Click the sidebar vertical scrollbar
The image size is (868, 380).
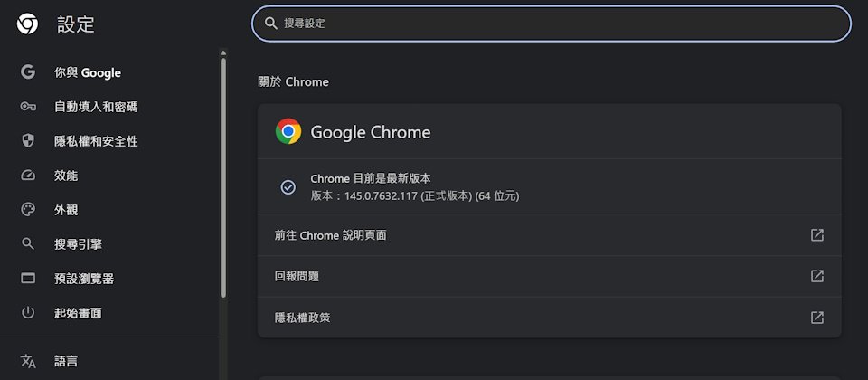coord(223,172)
